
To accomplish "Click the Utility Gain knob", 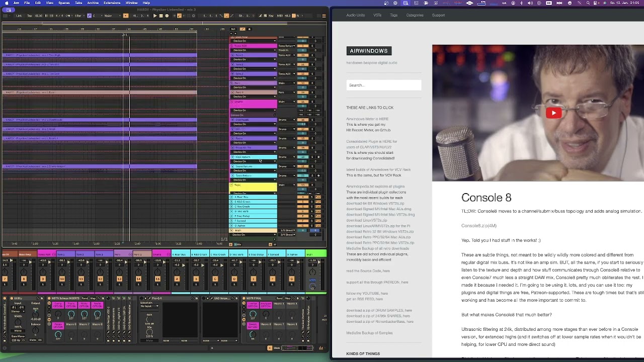I will click(x=35, y=315).
